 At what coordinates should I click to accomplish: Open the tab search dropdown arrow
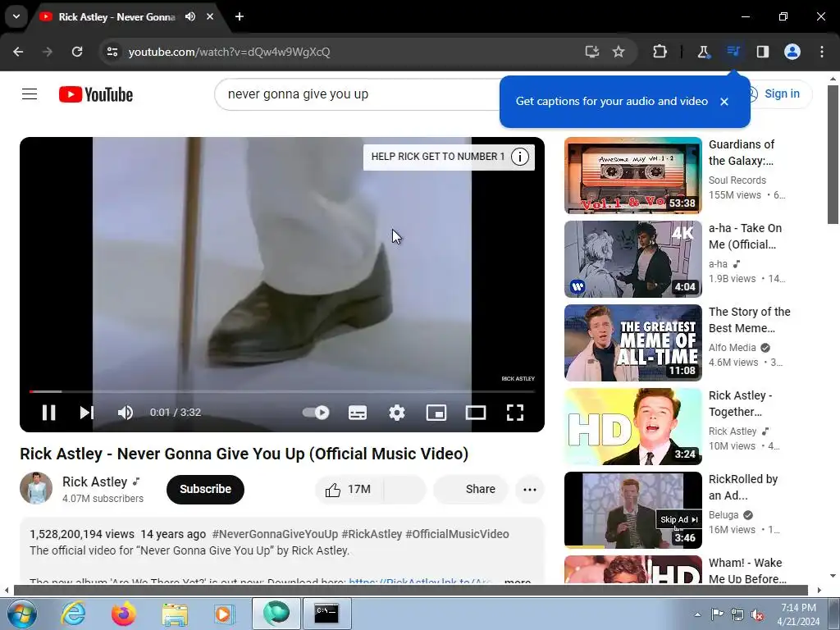[x=16, y=16]
